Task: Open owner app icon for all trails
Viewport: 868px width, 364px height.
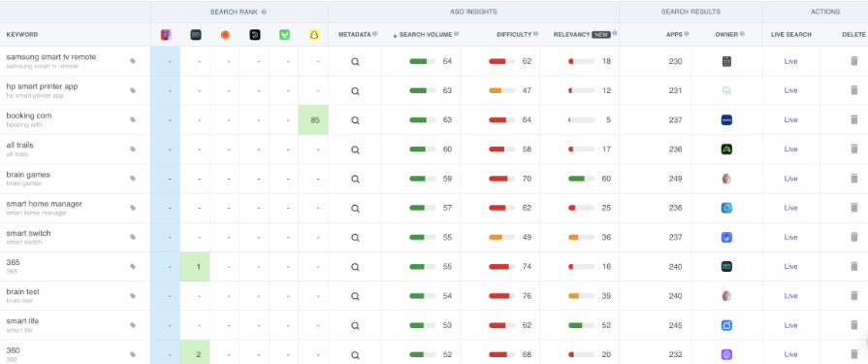Action: tap(726, 149)
